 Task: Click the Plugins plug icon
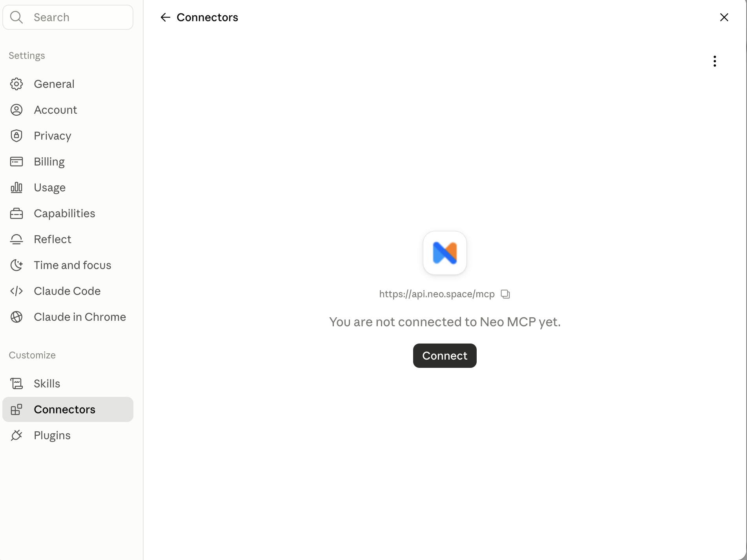tap(16, 435)
